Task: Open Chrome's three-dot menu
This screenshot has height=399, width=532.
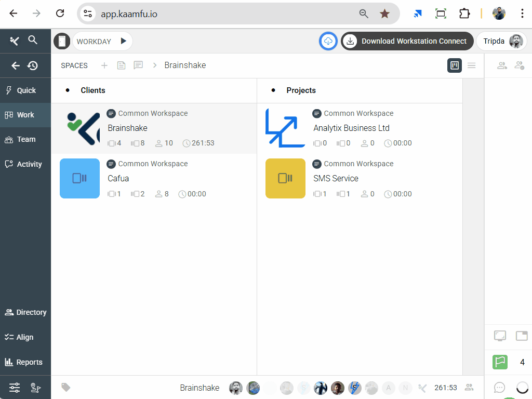Action: tap(522, 14)
